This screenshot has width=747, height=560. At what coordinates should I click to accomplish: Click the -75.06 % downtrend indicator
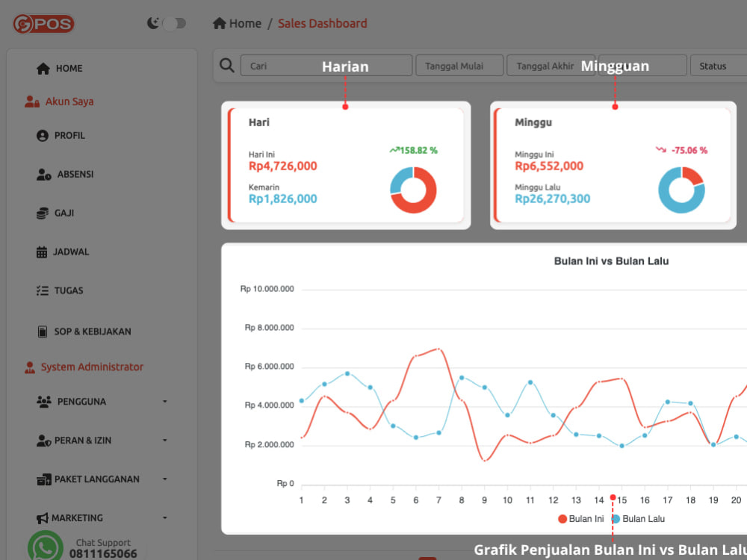pyautogui.click(x=682, y=151)
